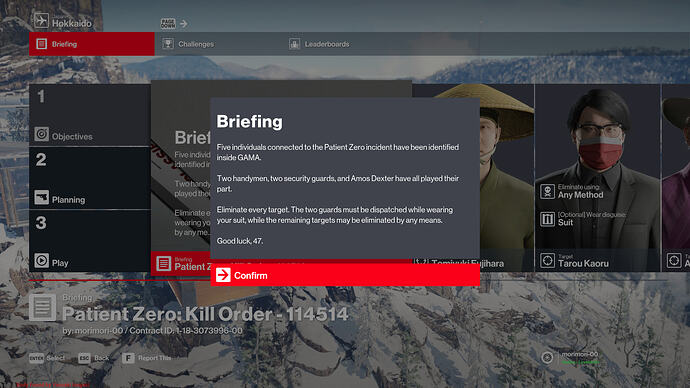Click the F Report This prompt
This screenshot has height=388, width=690.
[x=147, y=358]
